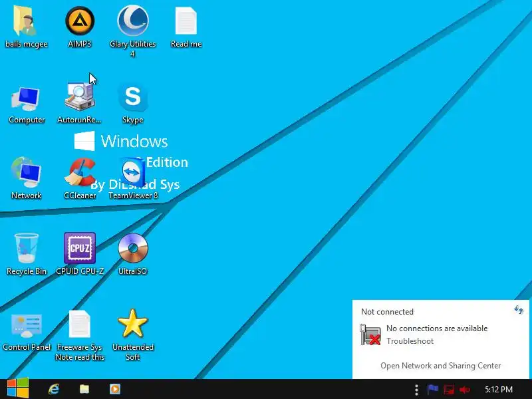The image size is (532, 399).
Task: Click 'No connections are available' text
Action: coord(437,329)
